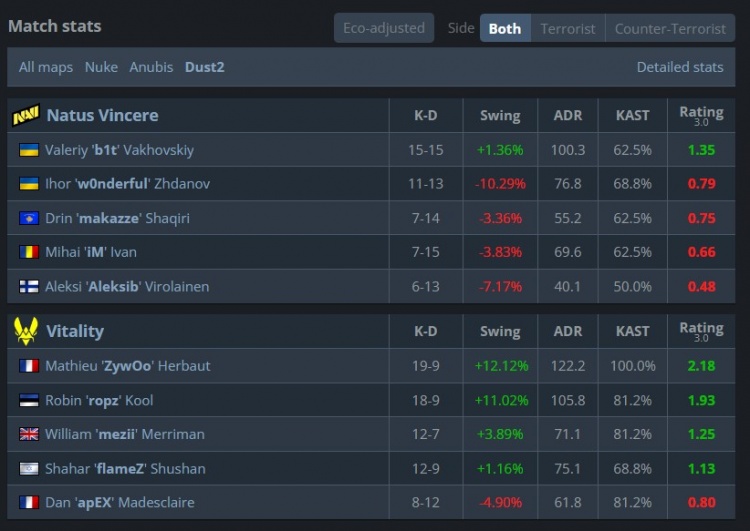Toggle the Eco-adjusted stats button

384,28
